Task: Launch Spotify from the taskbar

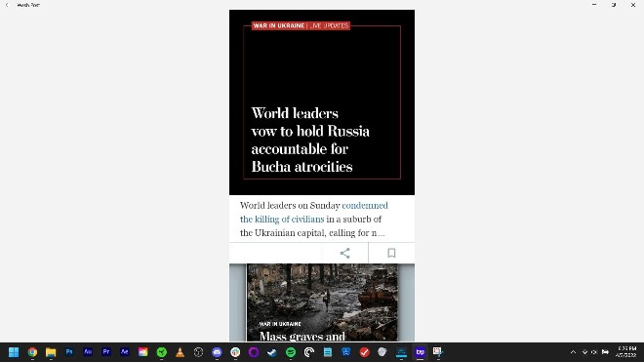Action: click(291, 352)
